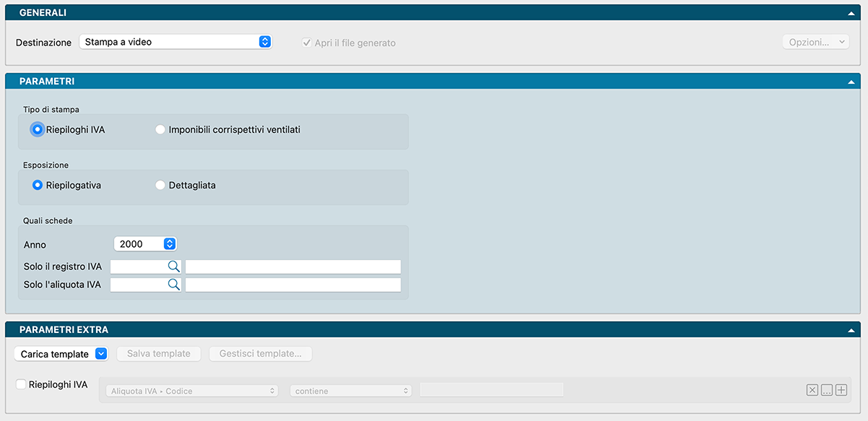This screenshot has height=421, width=868.
Task: Select Imponibili corrispettivi ventilati option
Action: [160, 130]
